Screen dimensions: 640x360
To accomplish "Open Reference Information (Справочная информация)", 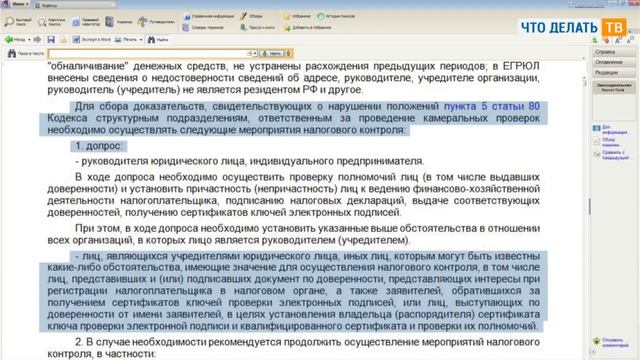I will [x=209, y=16].
